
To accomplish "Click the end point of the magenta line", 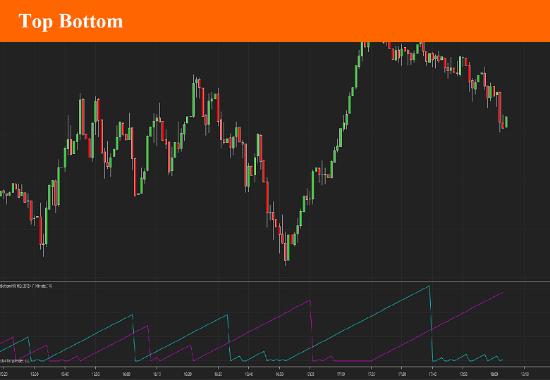I will point(503,292).
